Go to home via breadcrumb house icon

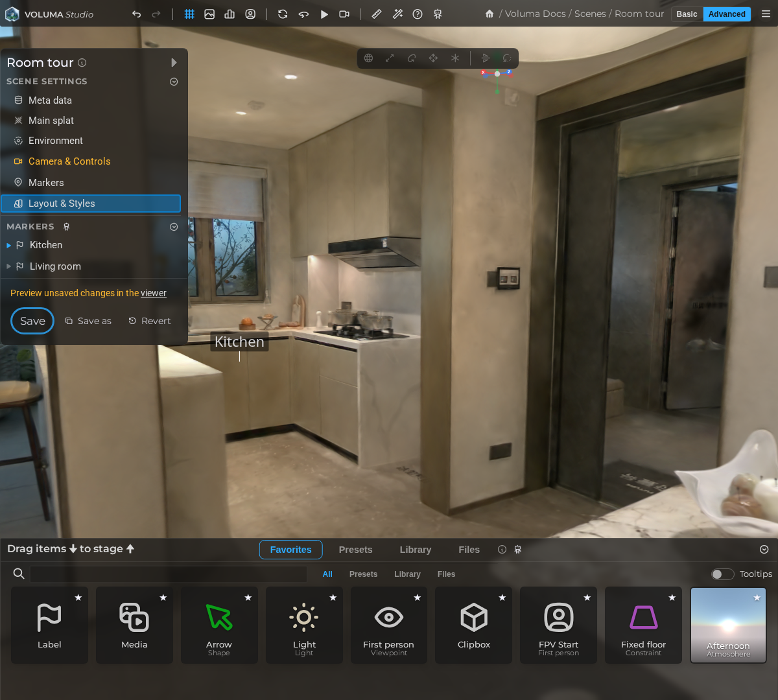489,14
